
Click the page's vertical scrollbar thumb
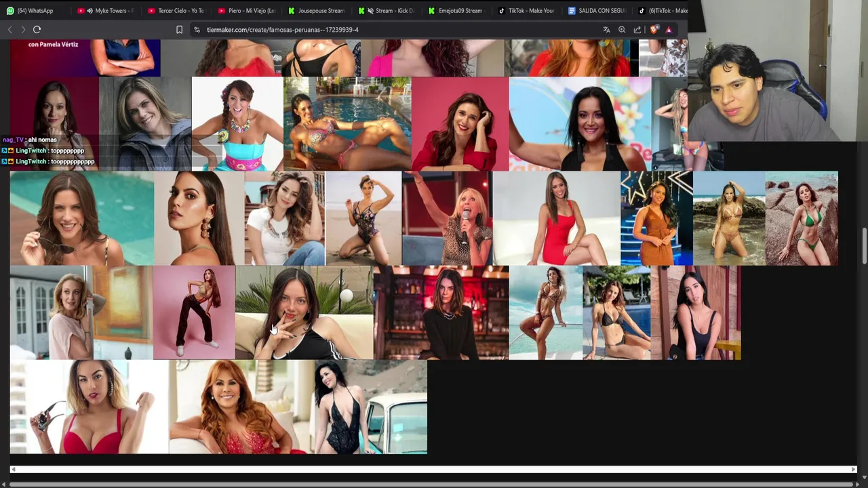pos(864,247)
